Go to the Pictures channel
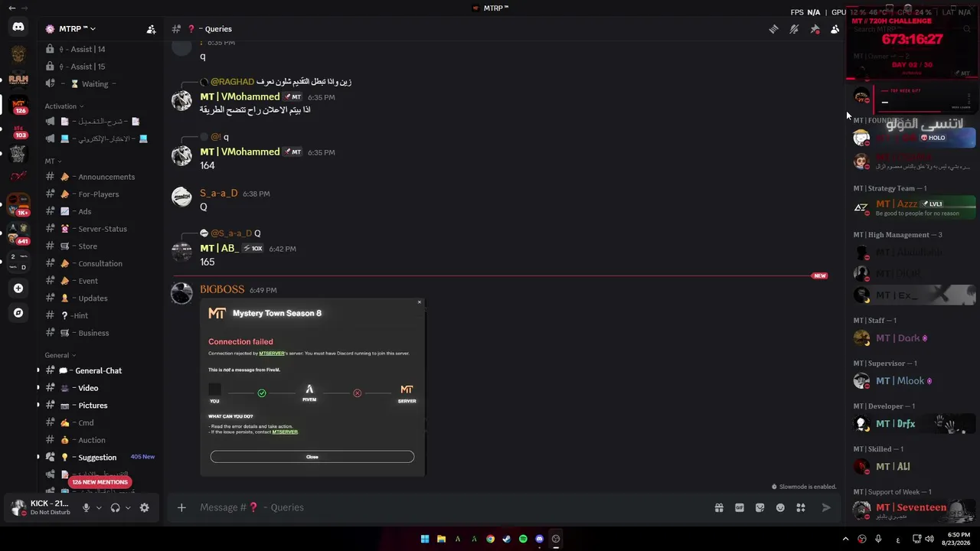The width and height of the screenshot is (980, 551). 100,406
